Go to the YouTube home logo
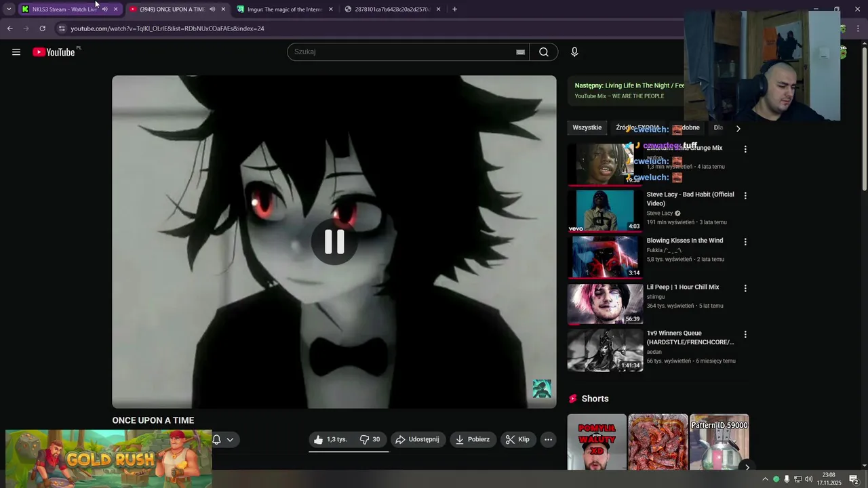Viewport: 868px width, 488px height. [x=54, y=52]
